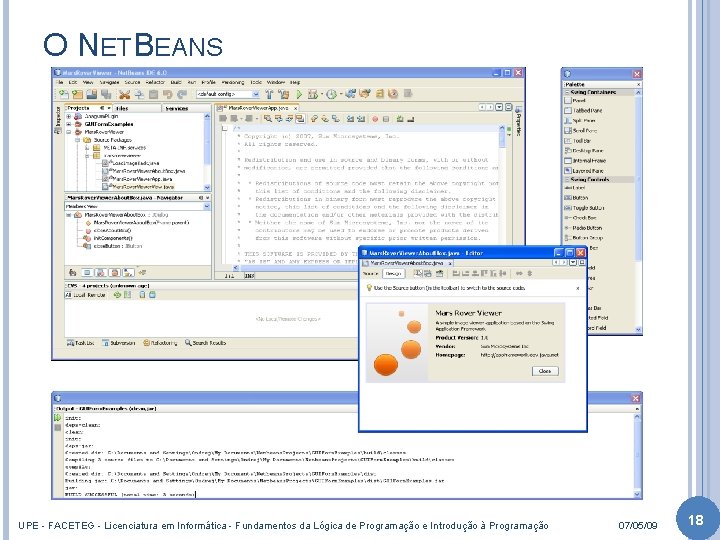The width and height of the screenshot is (720, 540).
Task: Click the Build Main Project hammer icon
Action: coord(270,94)
